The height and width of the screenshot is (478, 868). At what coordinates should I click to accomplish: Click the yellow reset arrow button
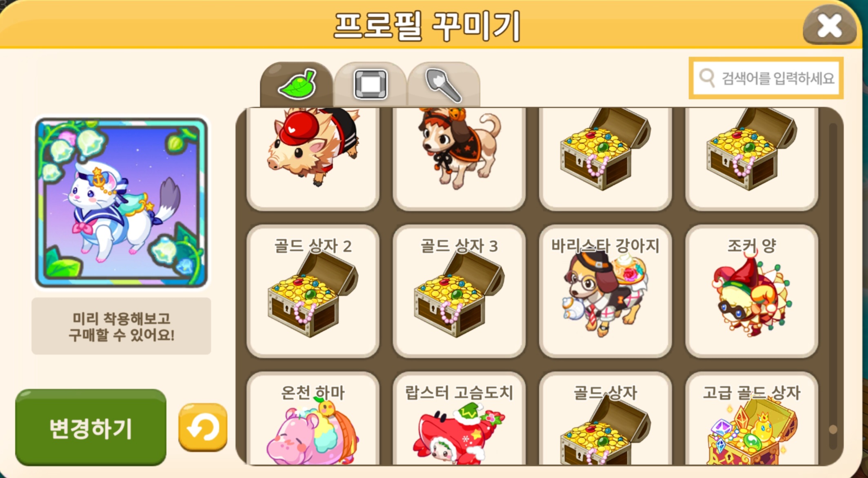pyautogui.click(x=203, y=427)
